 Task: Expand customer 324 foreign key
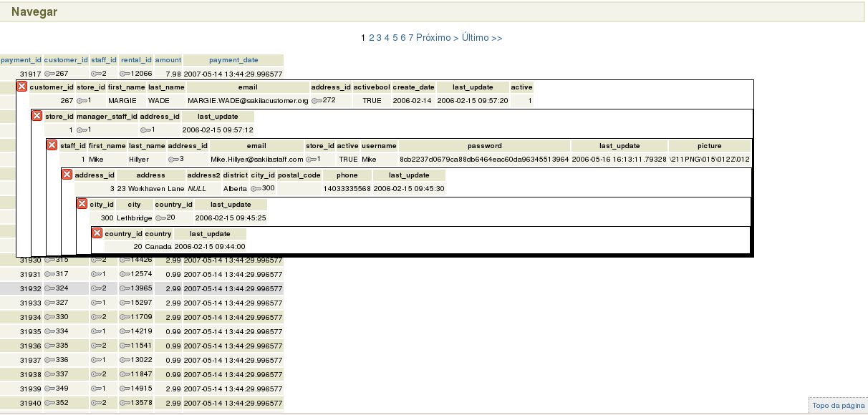50,288
